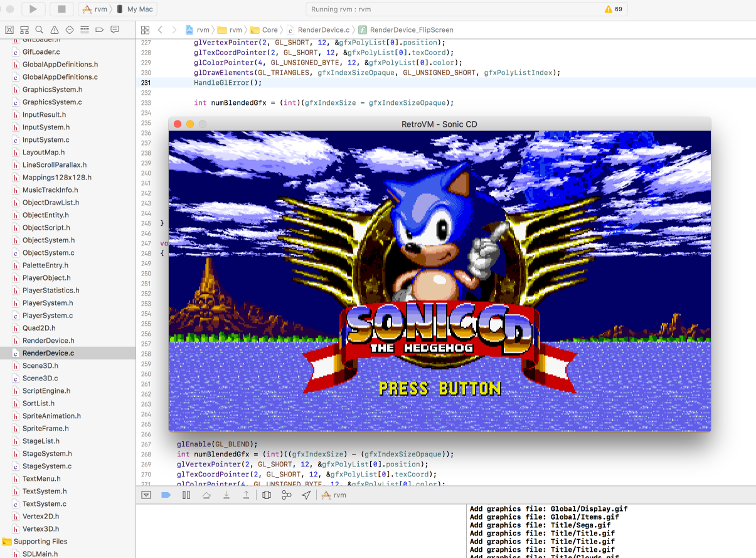Open the Debug navigator icon

tap(85, 30)
